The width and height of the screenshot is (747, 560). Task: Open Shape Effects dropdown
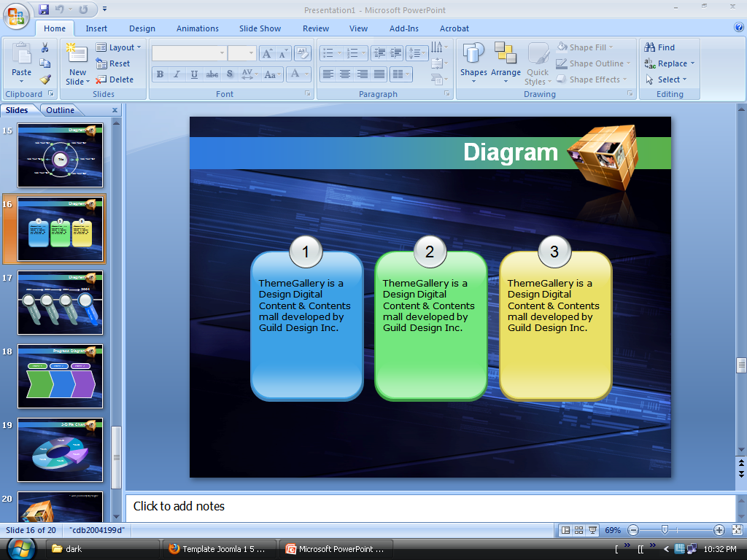click(592, 79)
